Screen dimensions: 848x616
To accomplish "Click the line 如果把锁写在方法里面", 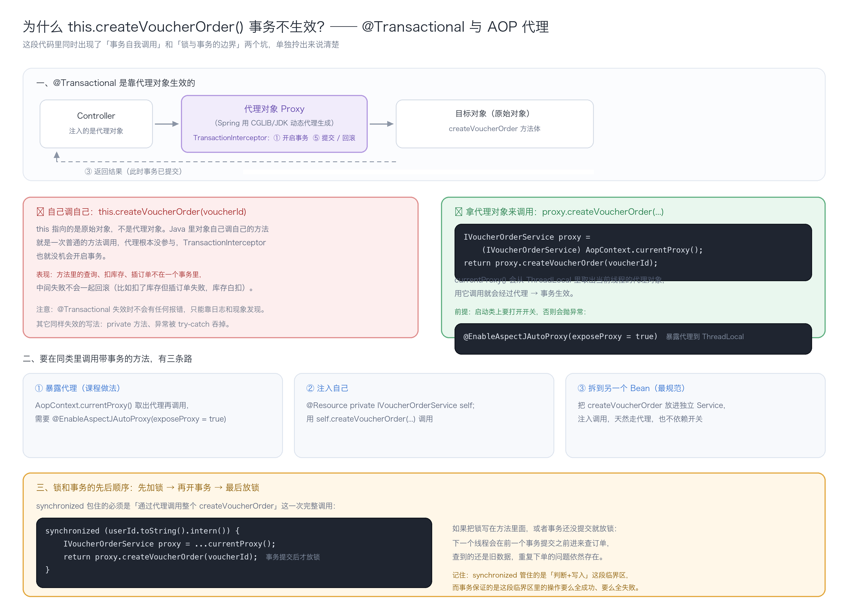I will coord(535,528).
